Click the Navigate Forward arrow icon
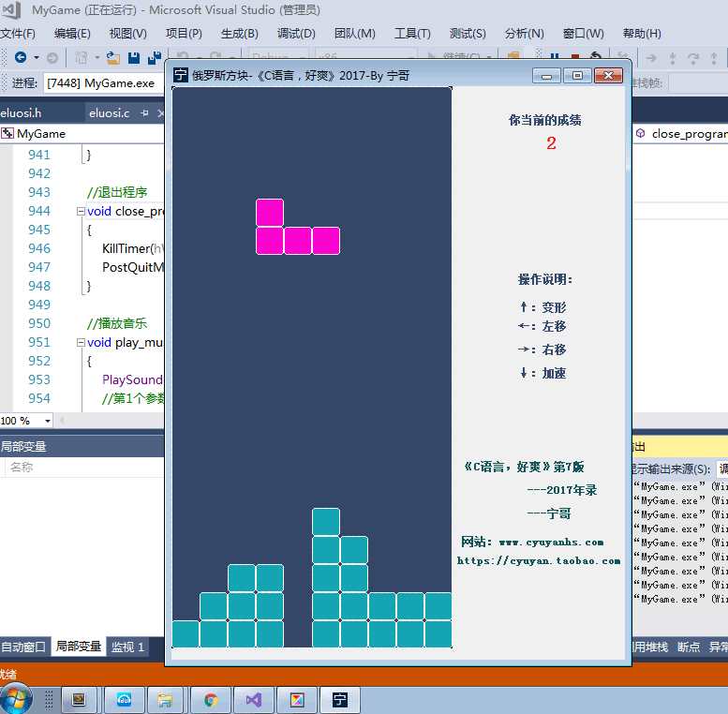Viewport: 728px width, 714px height. pyautogui.click(x=52, y=57)
